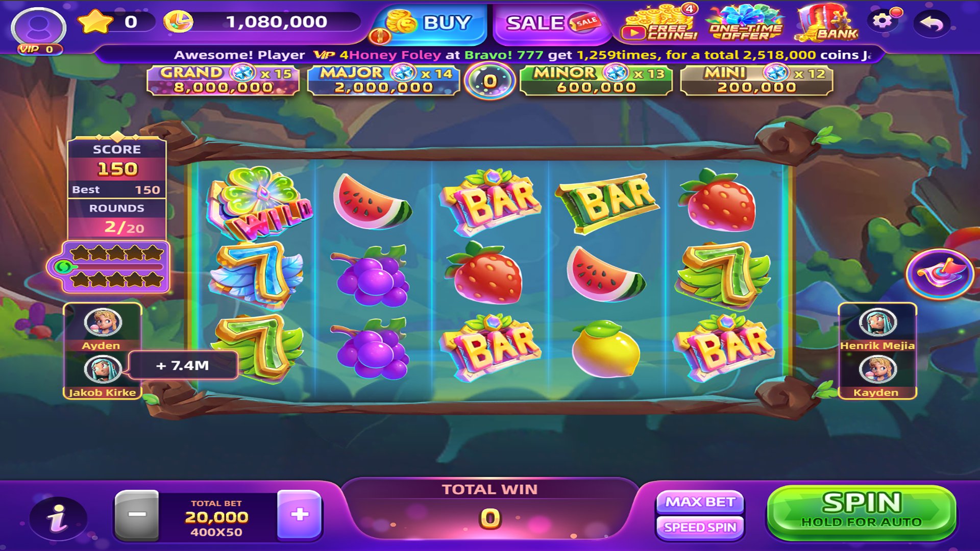This screenshot has height=551, width=980.
Task: Toggle Speed Spin mode
Action: click(700, 528)
